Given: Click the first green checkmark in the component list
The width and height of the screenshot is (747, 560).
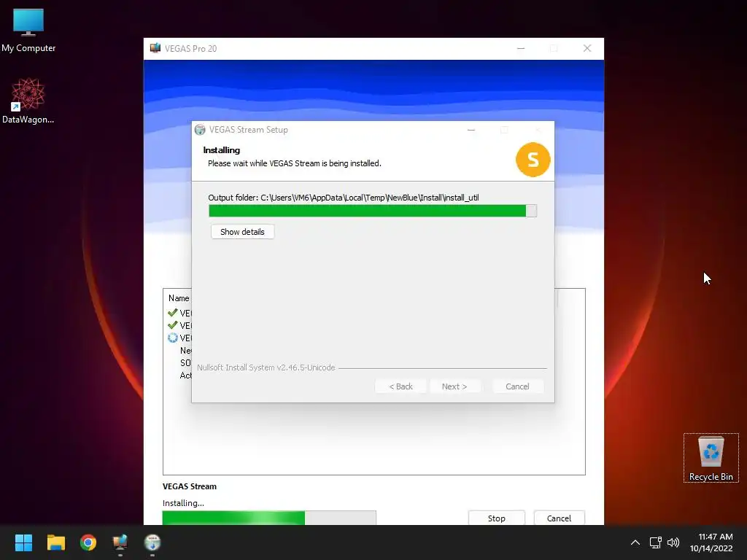Looking at the screenshot, I should coord(172,313).
